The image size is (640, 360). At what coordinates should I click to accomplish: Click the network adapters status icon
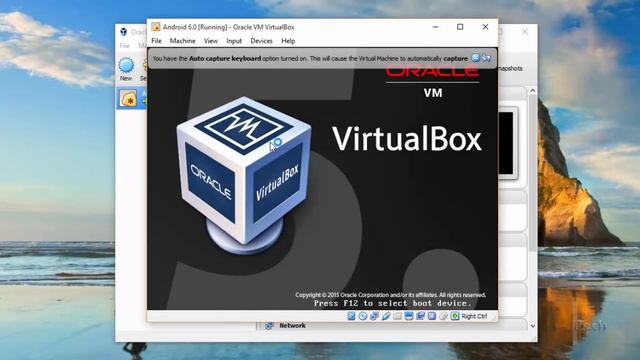click(374, 316)
